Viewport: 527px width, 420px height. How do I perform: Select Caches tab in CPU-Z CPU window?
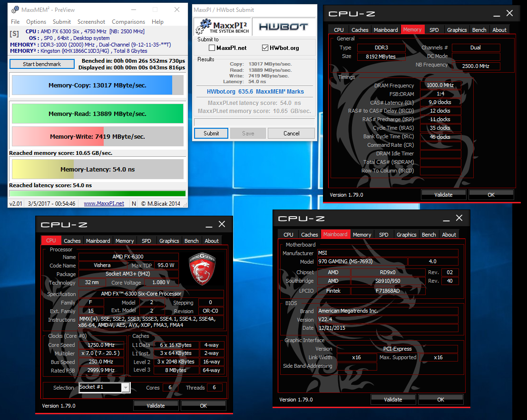72,241
